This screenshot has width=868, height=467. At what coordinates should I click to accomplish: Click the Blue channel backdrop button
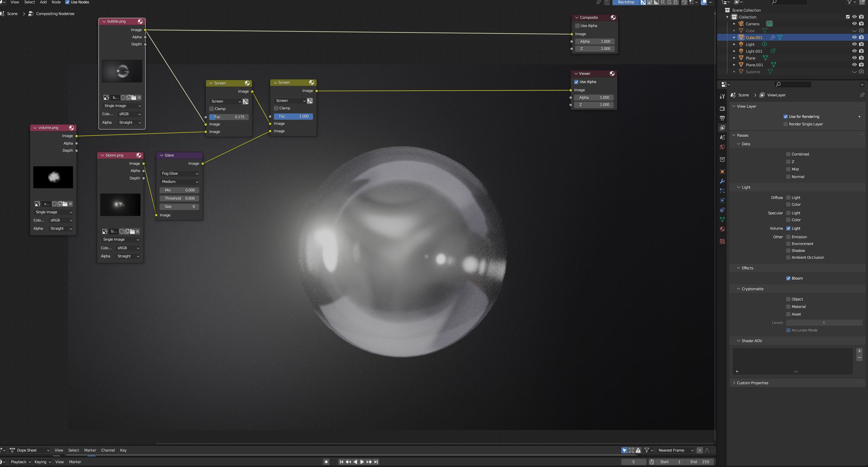pos(675,2)
